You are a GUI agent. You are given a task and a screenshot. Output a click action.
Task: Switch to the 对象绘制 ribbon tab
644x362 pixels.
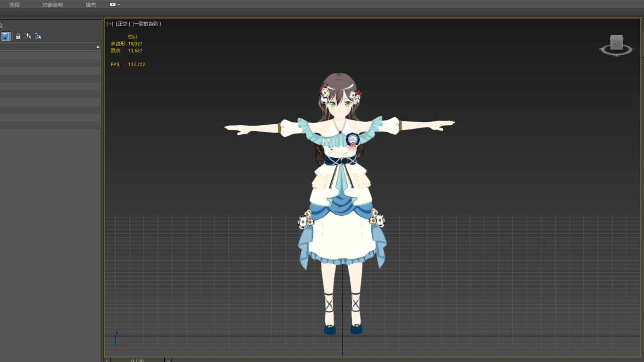[x=52, y=5]
